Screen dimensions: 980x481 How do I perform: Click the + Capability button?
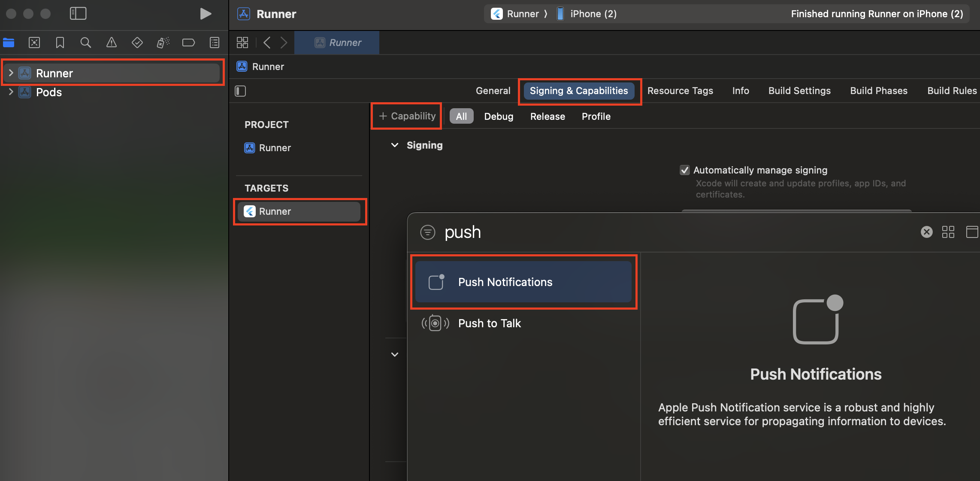click(x=407, y=116)
